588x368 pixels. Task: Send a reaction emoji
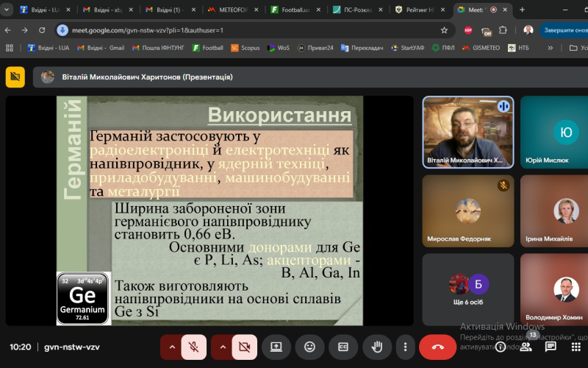coord(309,347)
